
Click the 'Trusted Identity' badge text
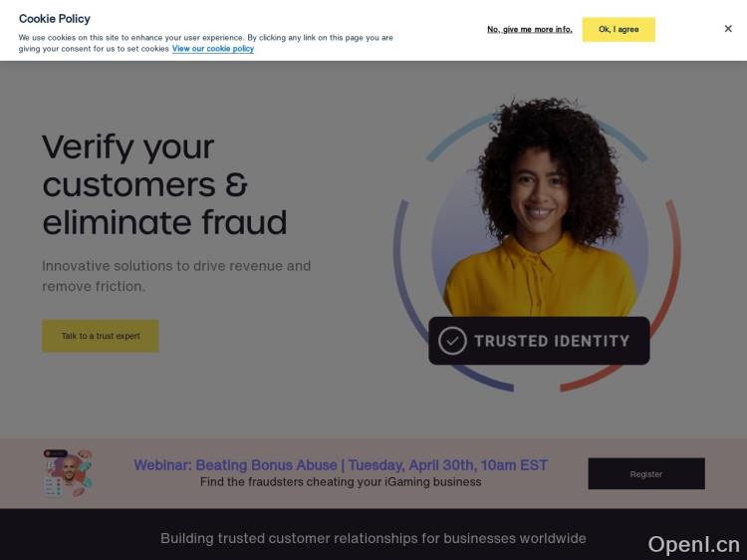(552, 341)
